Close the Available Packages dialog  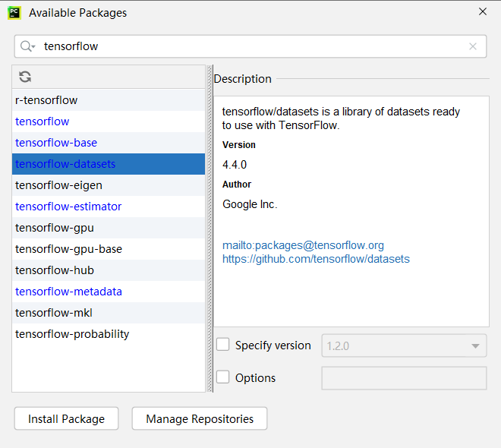pos(483,12)
